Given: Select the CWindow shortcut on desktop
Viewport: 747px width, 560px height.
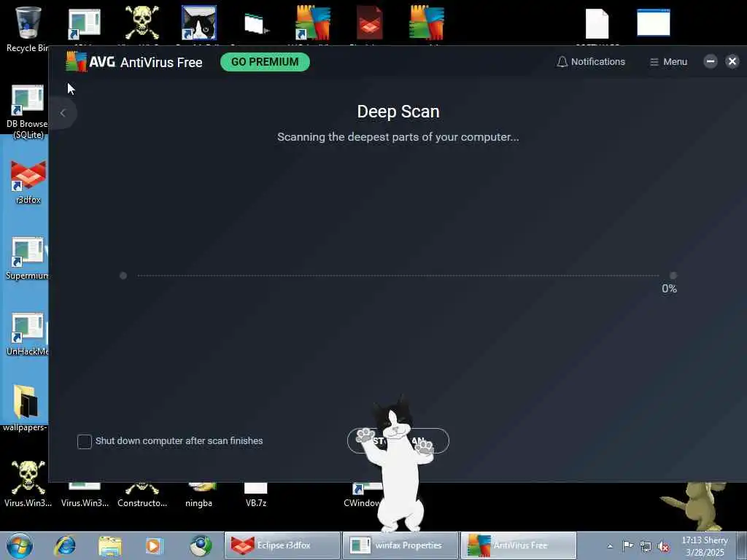Looking at the screenshot, I should pos(362,495).
